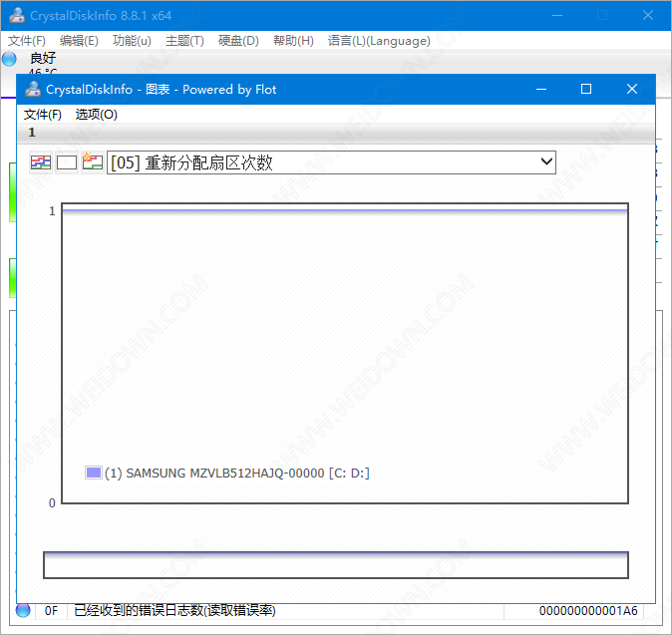Open 帮助(H) menu in the main window
Screen dimensions: 672x635
[293, 41]
